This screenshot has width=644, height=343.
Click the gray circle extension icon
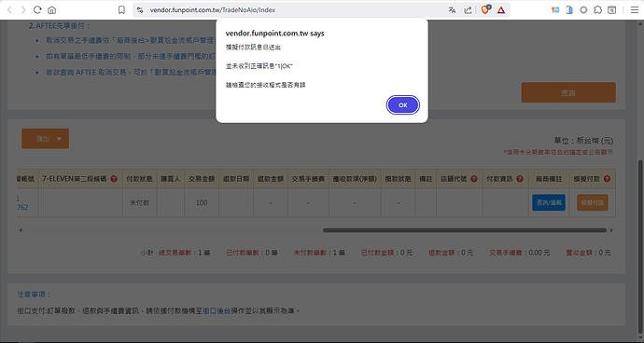coord(583,10)
